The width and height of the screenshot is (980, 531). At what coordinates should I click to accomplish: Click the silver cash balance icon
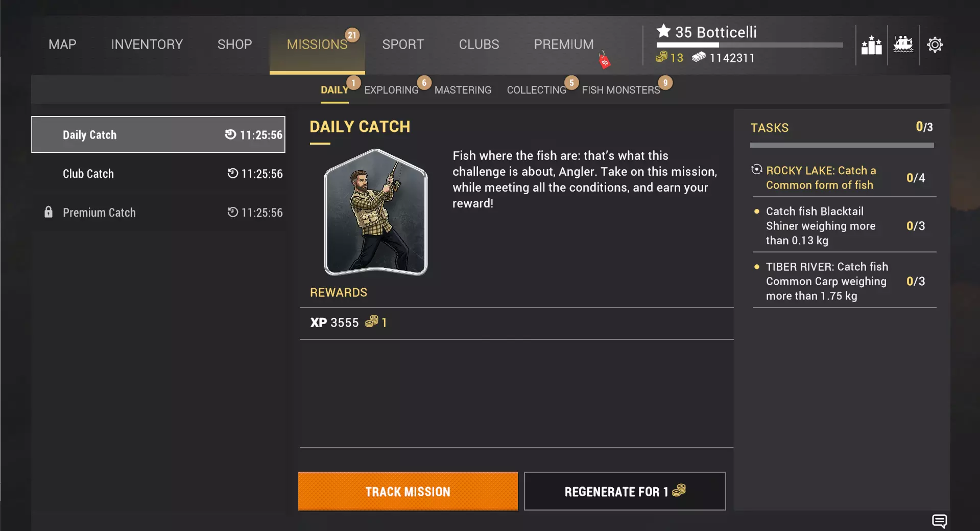click(699, 57)
